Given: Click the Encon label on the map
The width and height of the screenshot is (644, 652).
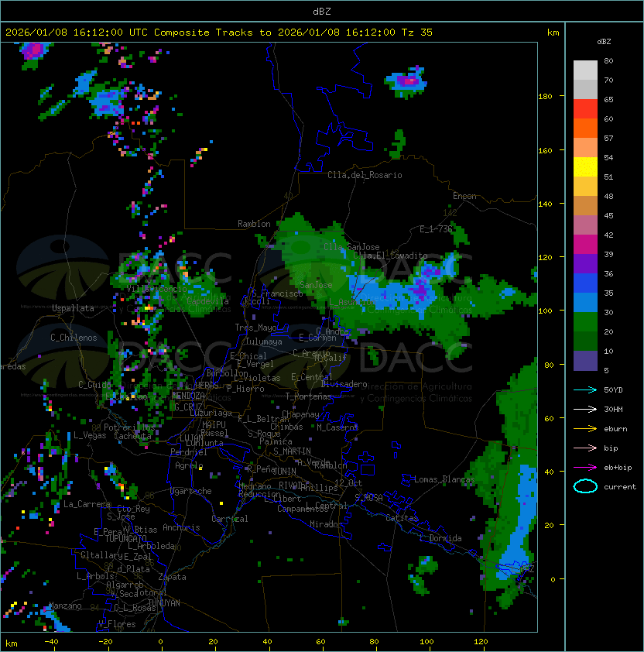Looking at the screenshot, I should coord(464,196).
